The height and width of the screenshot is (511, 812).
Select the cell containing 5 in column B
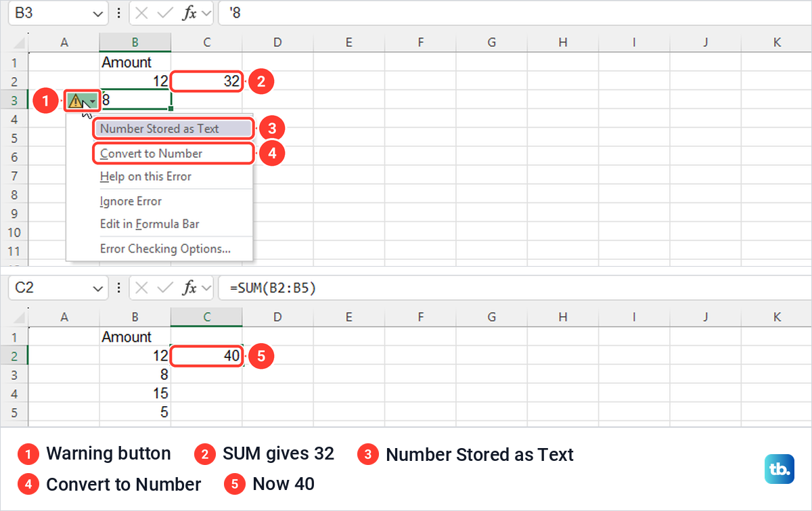coord(135,412)
